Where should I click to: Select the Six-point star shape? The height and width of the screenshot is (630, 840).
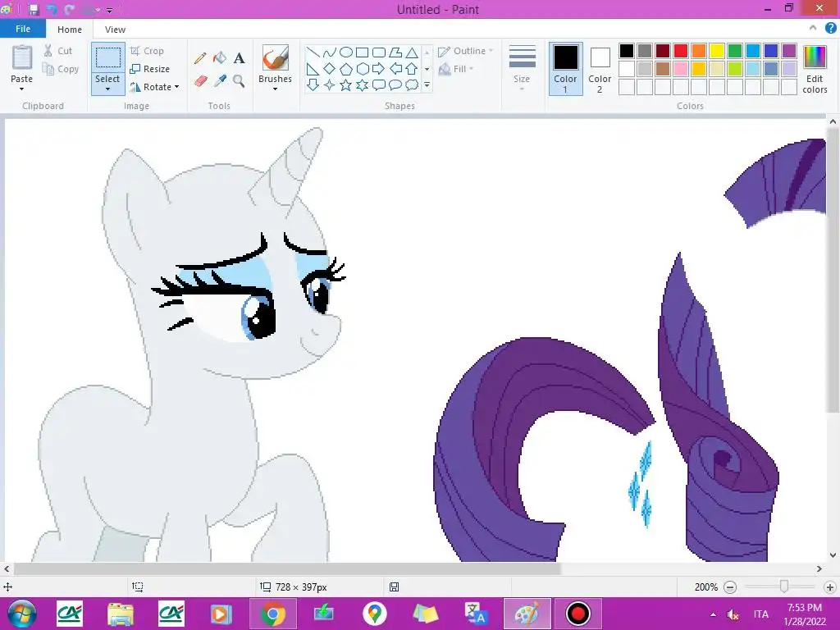click(x=363, y=84)
